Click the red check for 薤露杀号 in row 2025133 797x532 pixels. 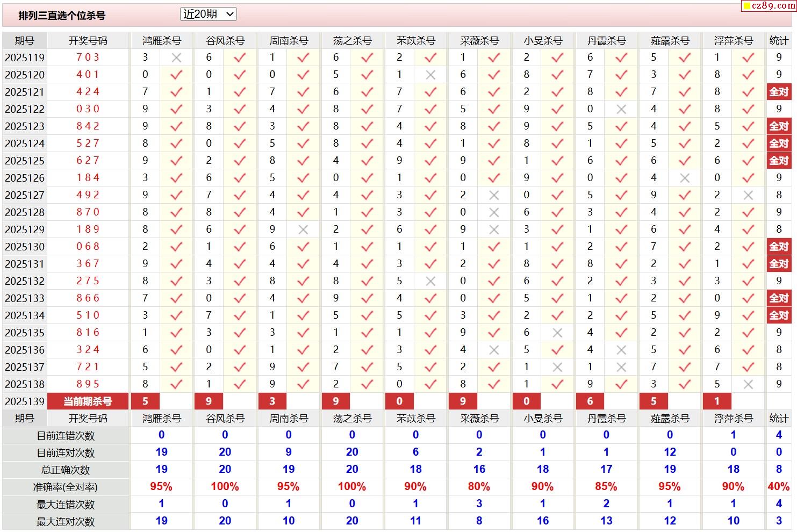pyautogui.click(x=685, y=298)
